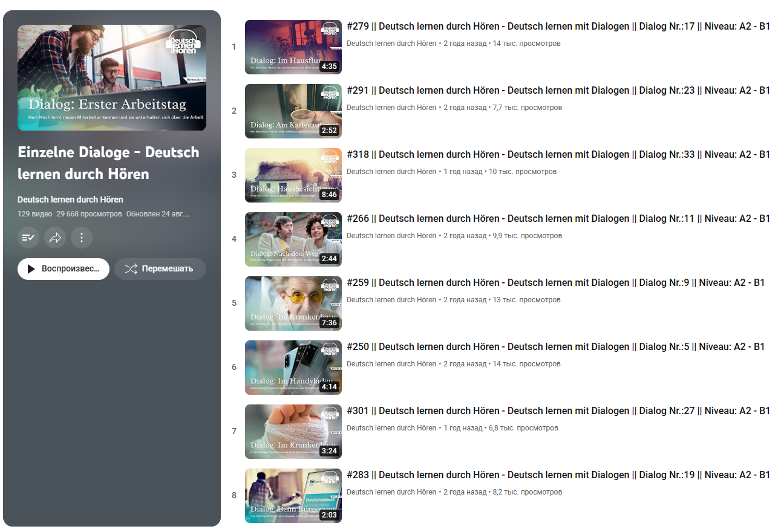Click '9,9 тыс. просмотров' view count
Viewport: 781px width, 532px height.
pyautogui.click(x=528, y=236)
